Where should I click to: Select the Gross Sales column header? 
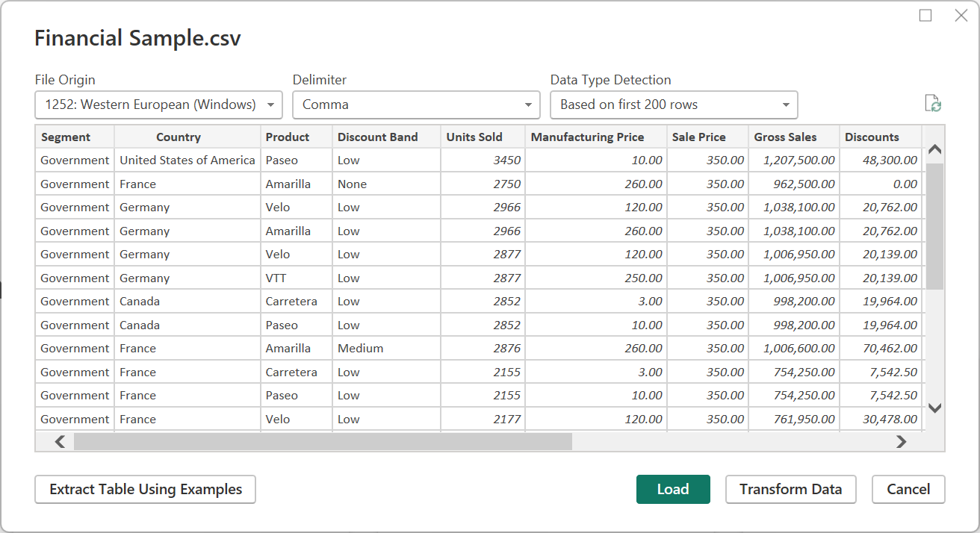[x=793, y=137]
